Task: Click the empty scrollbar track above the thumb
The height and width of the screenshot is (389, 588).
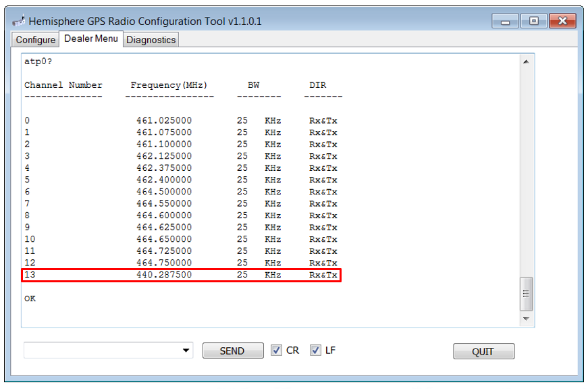Action: click(x=526, y=169)
